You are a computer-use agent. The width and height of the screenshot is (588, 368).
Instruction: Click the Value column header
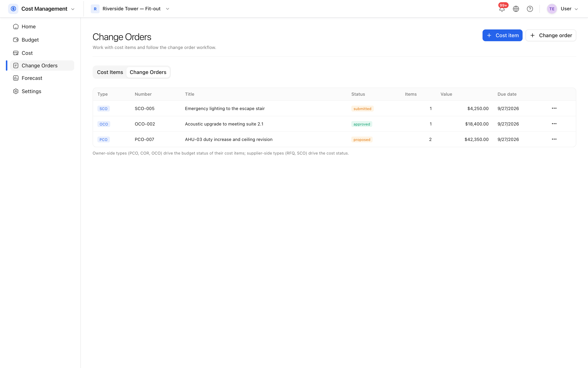(x=446, y=94)
